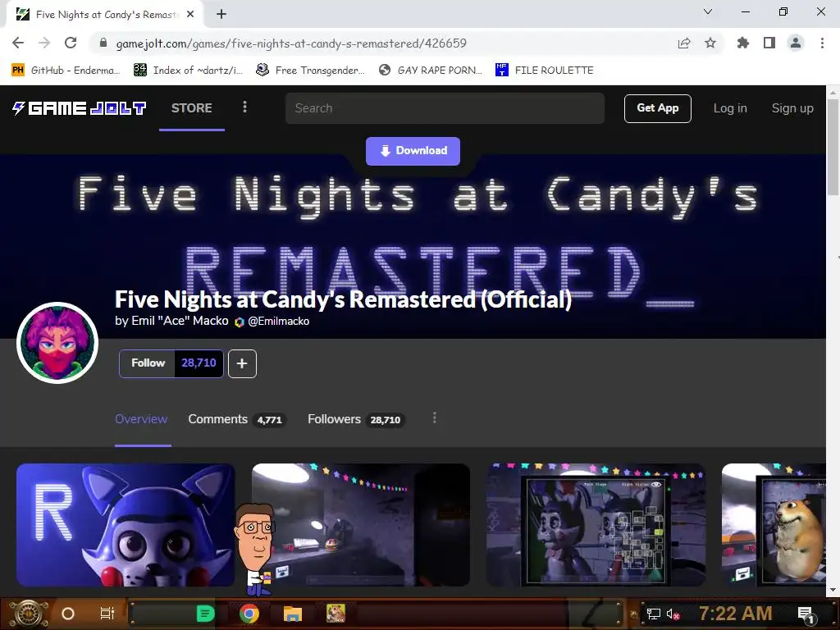Click the 7:22 AM clock

736,614
